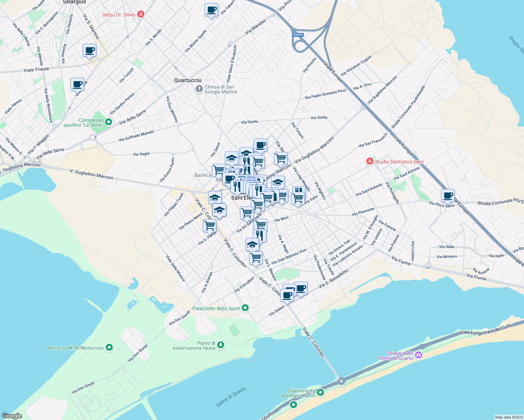Select the Percorso MTB/Motocross green pin

[x=109, y=348]
